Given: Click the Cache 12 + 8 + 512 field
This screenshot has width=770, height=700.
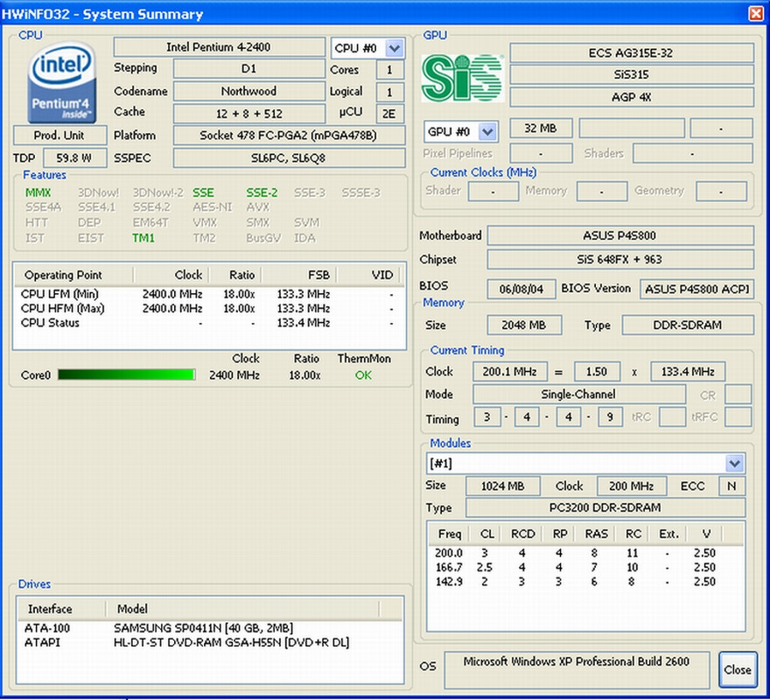Looking at the screenshot, I should pos(248,114).
